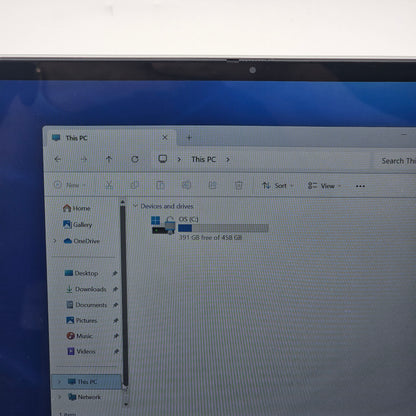The image size is (416, 416).
Task: Open Videos folder in sidebar
Action: 81,351
